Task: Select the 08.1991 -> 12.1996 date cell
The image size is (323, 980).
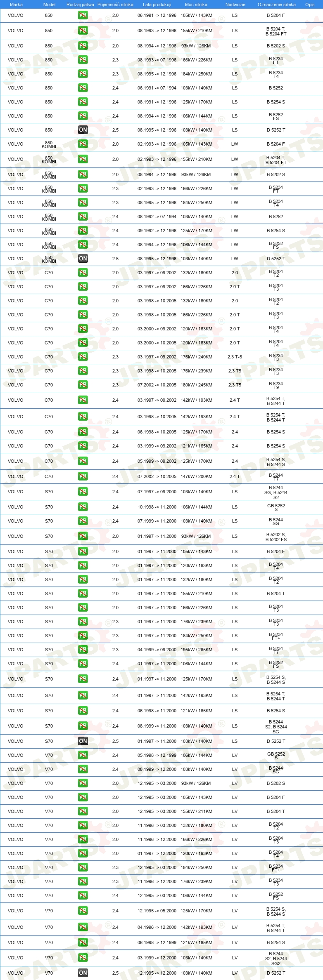Action: pos(157,102)
